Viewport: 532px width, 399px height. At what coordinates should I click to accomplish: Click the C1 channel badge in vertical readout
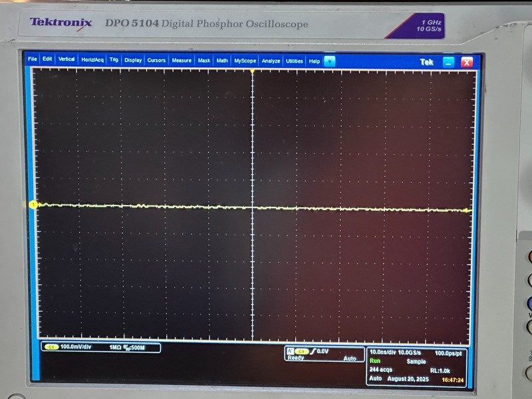point(51,347)
